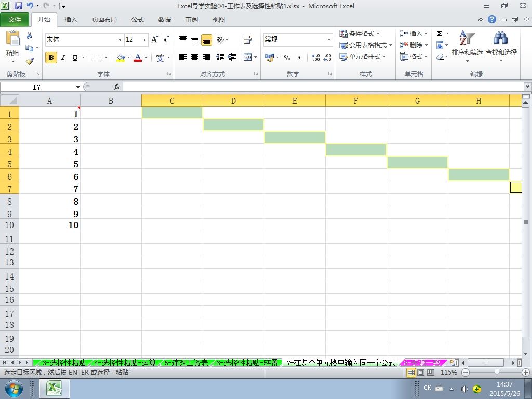
Task: Increase font size with grow font icon
Action: pos(155,39)
